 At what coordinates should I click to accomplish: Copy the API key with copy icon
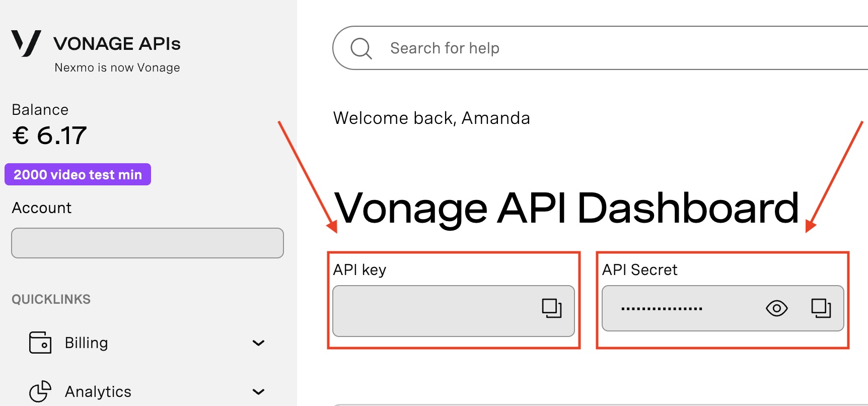tap(552, 308)
